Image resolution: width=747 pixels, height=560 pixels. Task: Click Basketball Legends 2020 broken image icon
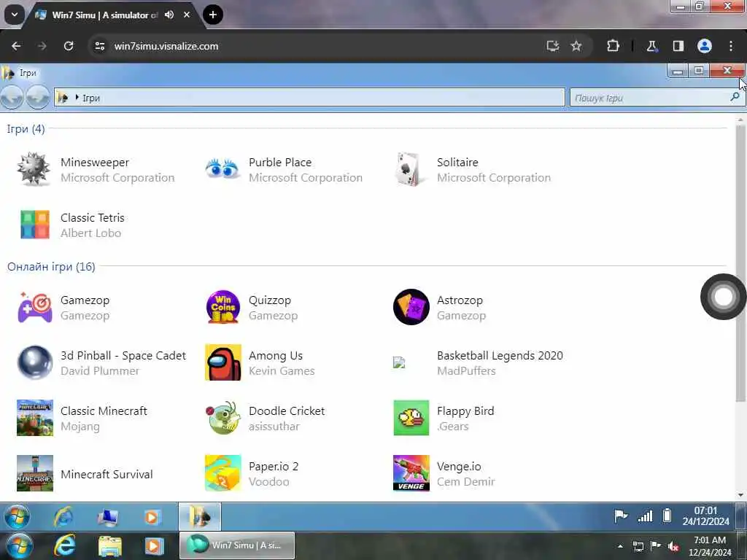coord(399,362)
